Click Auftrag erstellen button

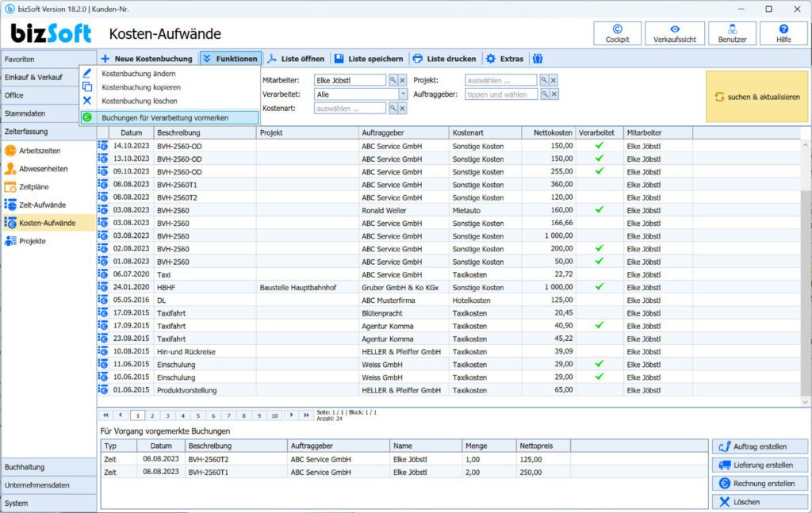(760, 446)
